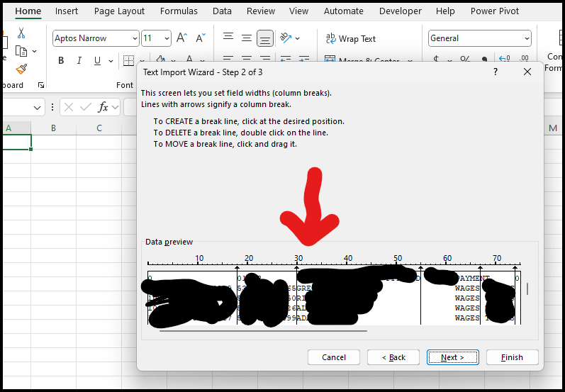565x392 pixels.
Task: Open the wizard Help question mark
Action: click(496, 72)
